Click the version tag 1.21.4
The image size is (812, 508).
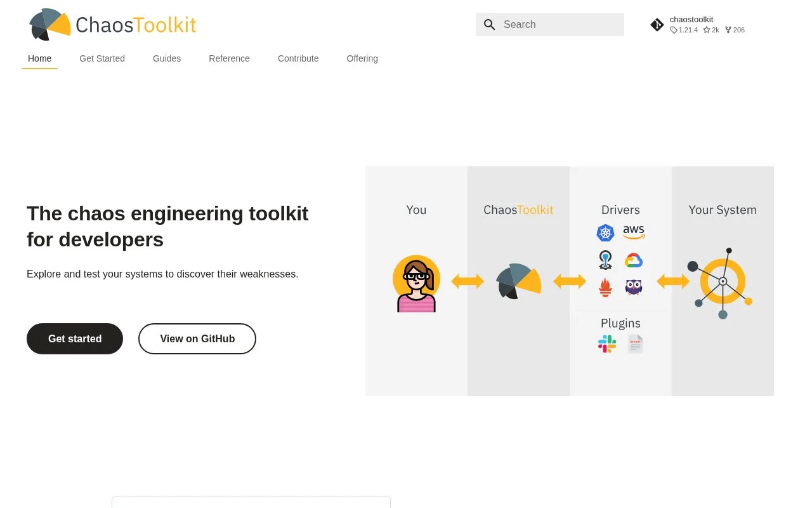click(684, 30)
